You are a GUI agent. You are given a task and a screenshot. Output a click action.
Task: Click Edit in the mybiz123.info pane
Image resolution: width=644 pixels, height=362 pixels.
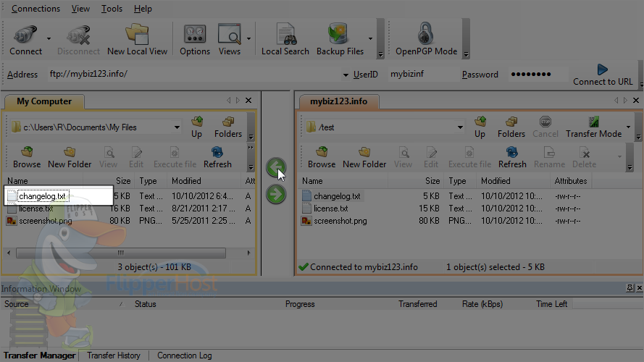point(431,158)
